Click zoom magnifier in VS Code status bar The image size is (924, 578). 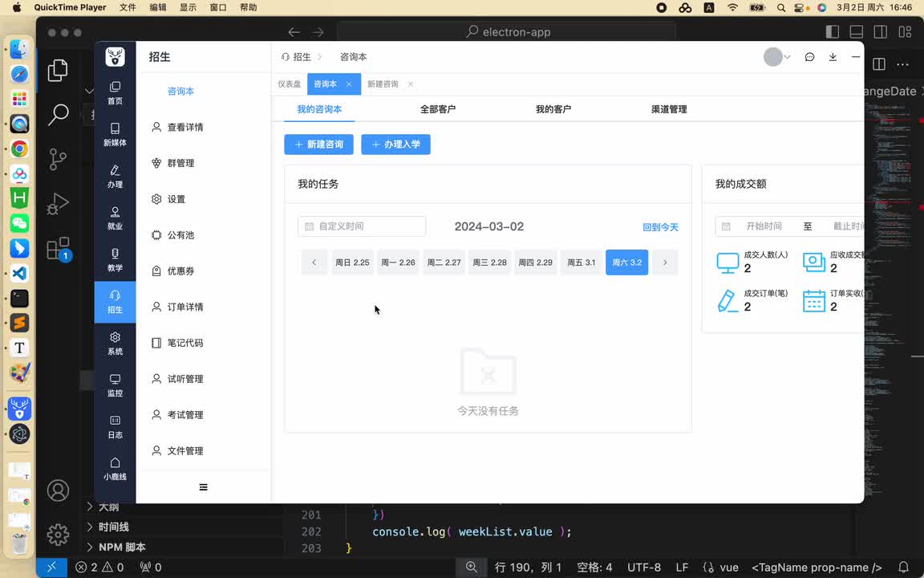[472, 568]
